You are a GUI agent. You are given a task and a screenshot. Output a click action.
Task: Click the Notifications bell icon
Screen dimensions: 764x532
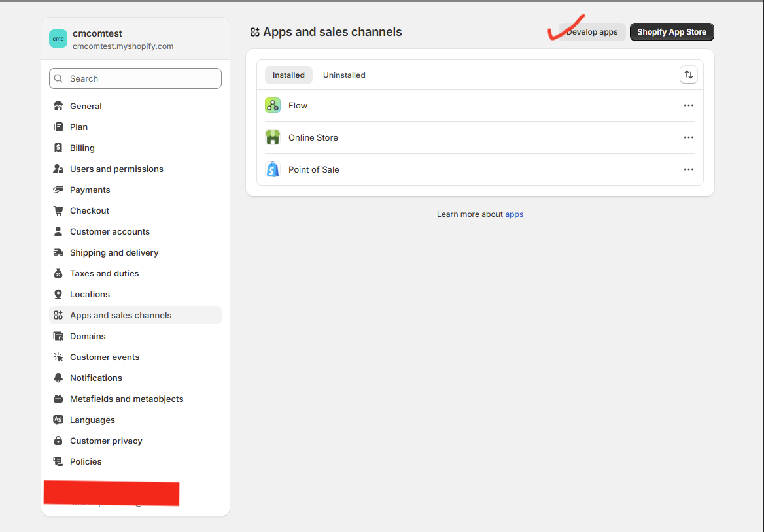click(x=58, y=378)
